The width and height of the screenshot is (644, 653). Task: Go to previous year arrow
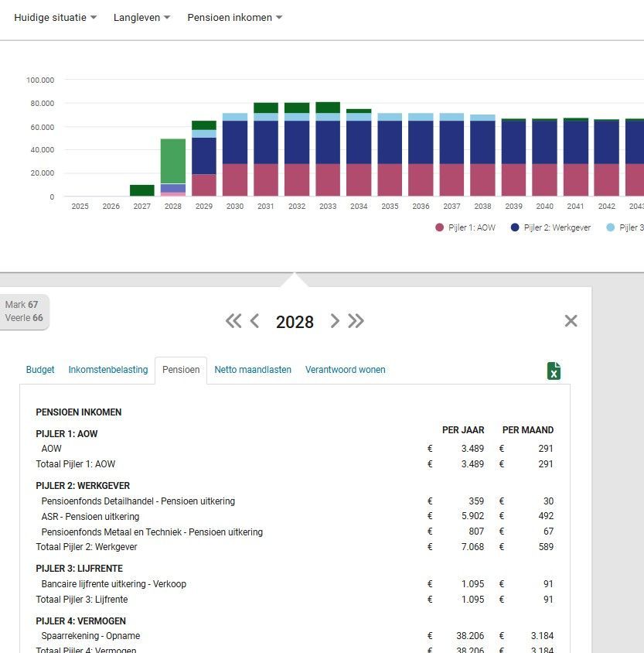point(254,321)
